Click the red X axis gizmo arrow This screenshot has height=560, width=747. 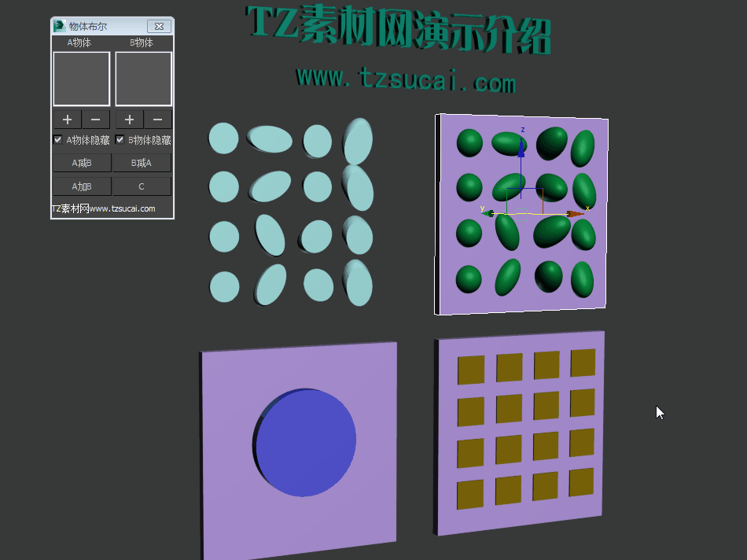pos(575,214)
